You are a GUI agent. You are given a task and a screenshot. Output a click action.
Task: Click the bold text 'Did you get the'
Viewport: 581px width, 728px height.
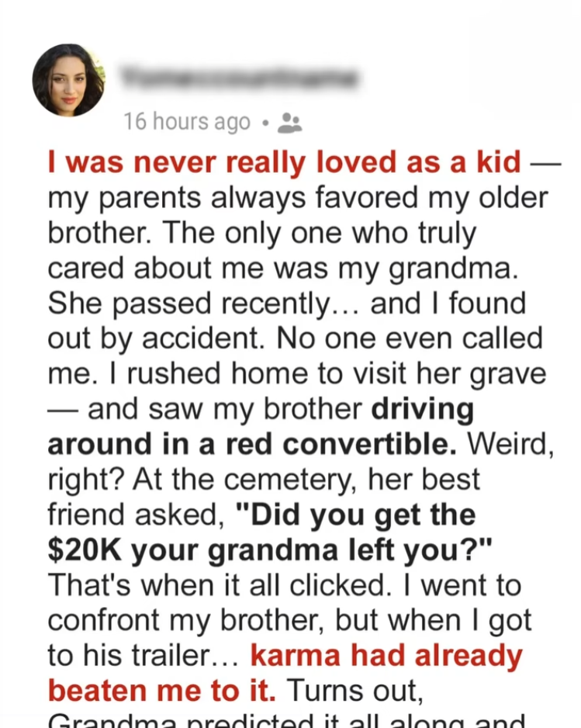[355, 515]
